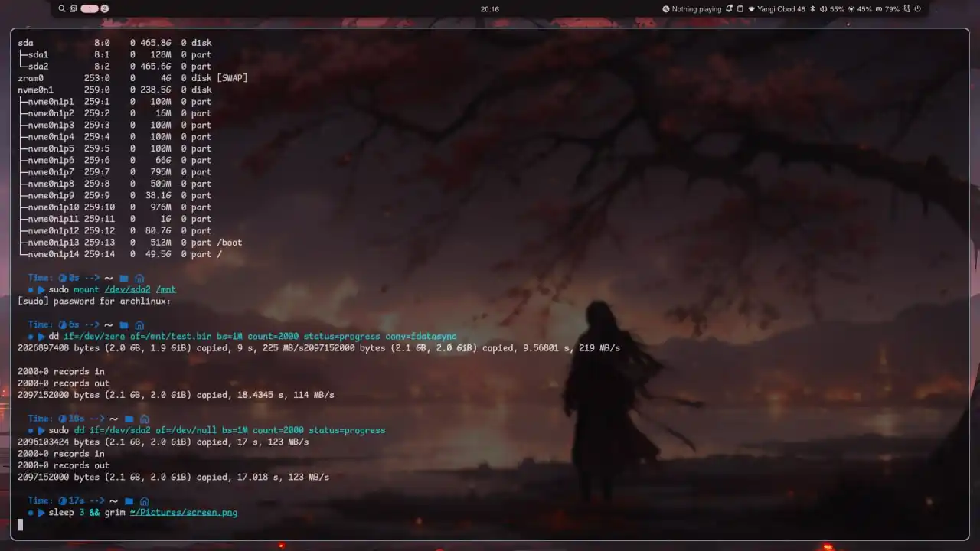The width and height of the screenshot is (980, 551).
Task: Click the nvme0n1p6 66G partition row
Action: pos(115,161)
